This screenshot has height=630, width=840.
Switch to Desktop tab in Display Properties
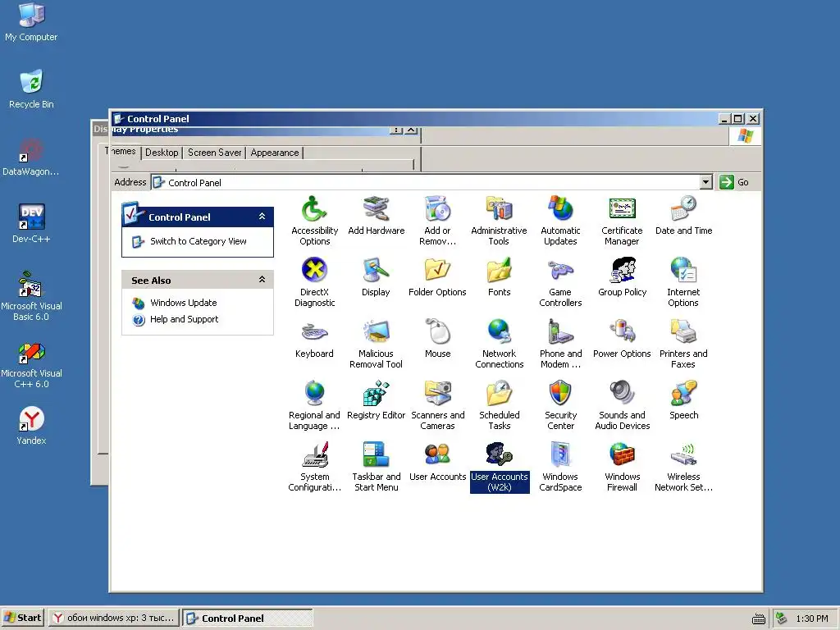(x=162, y=153)
